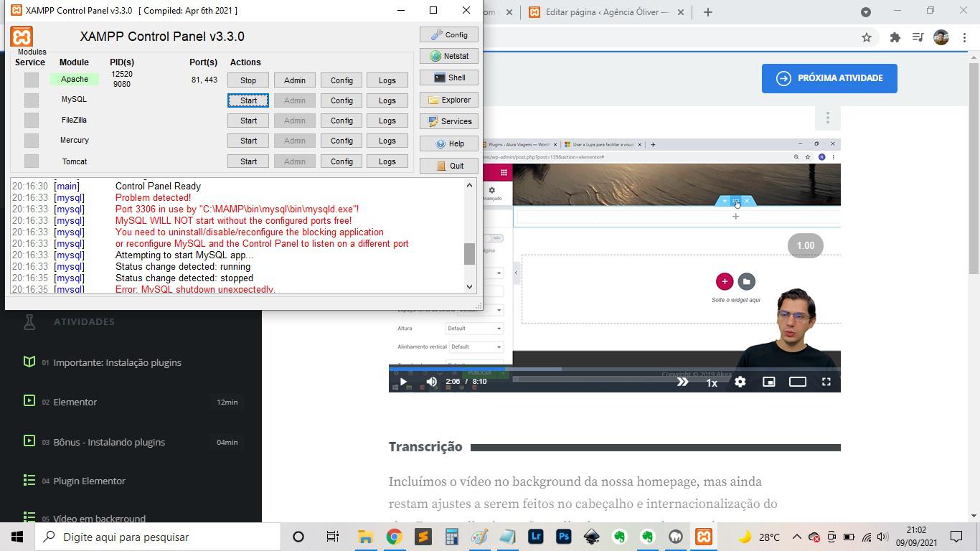
Task: Toggle FileZilla service checkbox
Action: pyautogui.click(x=31, y=120)
